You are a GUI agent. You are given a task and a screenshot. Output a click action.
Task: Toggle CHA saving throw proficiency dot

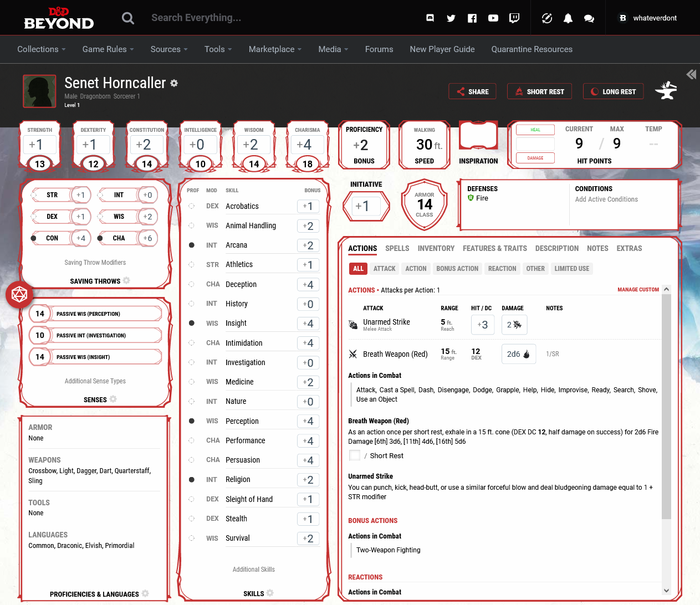(100, 238)
